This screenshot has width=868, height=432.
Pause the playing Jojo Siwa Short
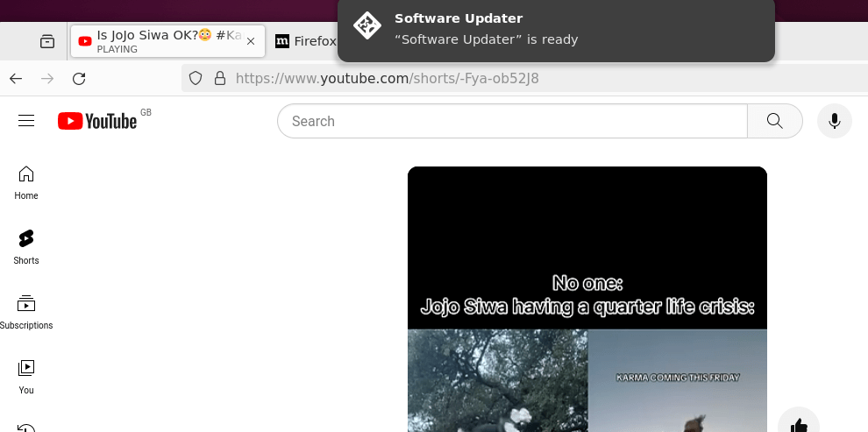(587, 300)
